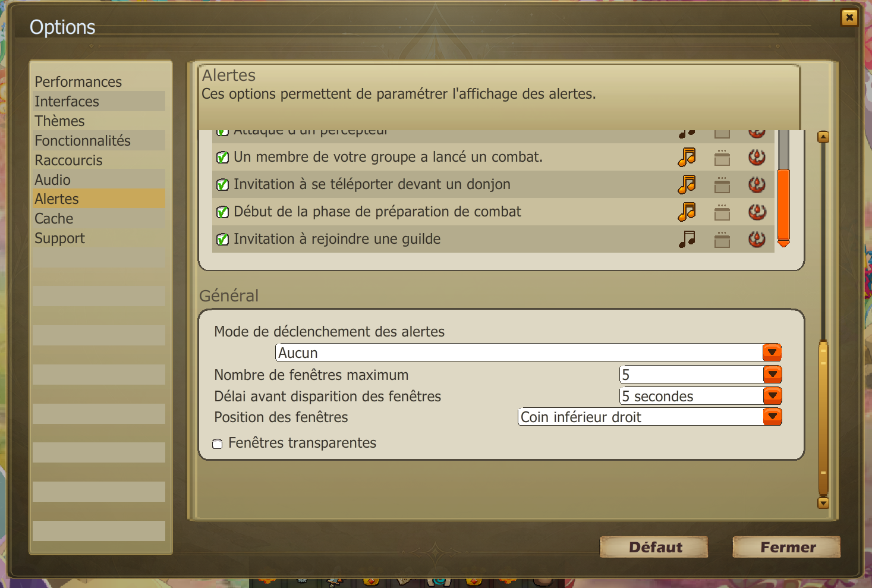This screenshot has height=588, width=872.
Task: Click window icon on 'Un membre de votre groupe' row
Action: coord(722,158)
